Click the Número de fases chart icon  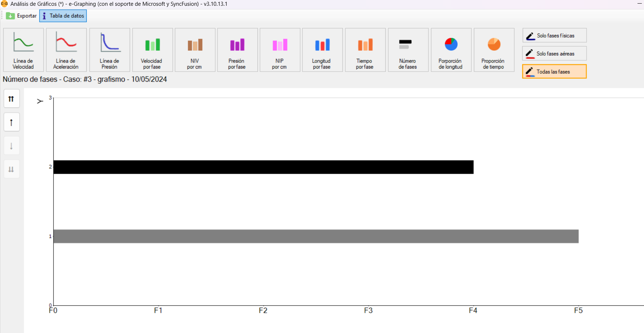coord(408,50)
